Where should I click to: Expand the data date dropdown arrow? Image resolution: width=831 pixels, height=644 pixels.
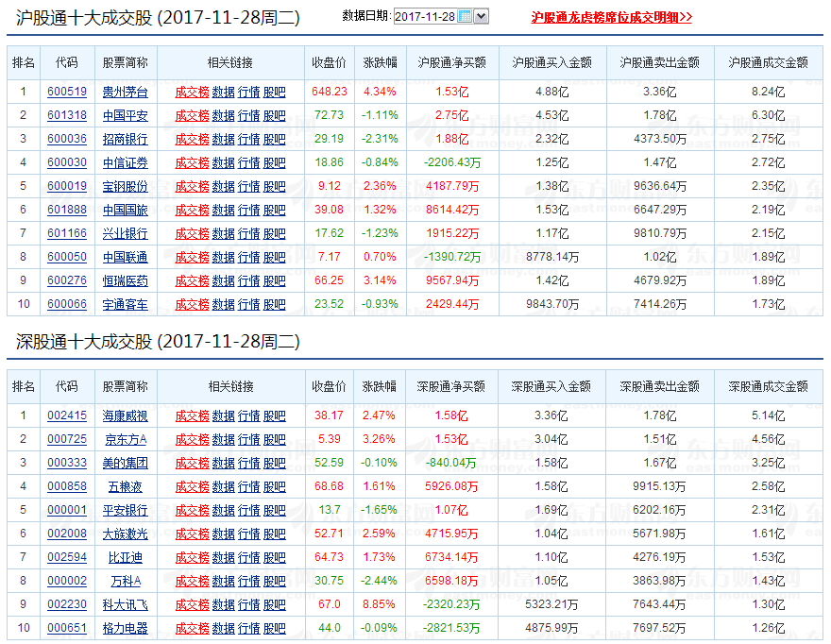click(481, 16)
